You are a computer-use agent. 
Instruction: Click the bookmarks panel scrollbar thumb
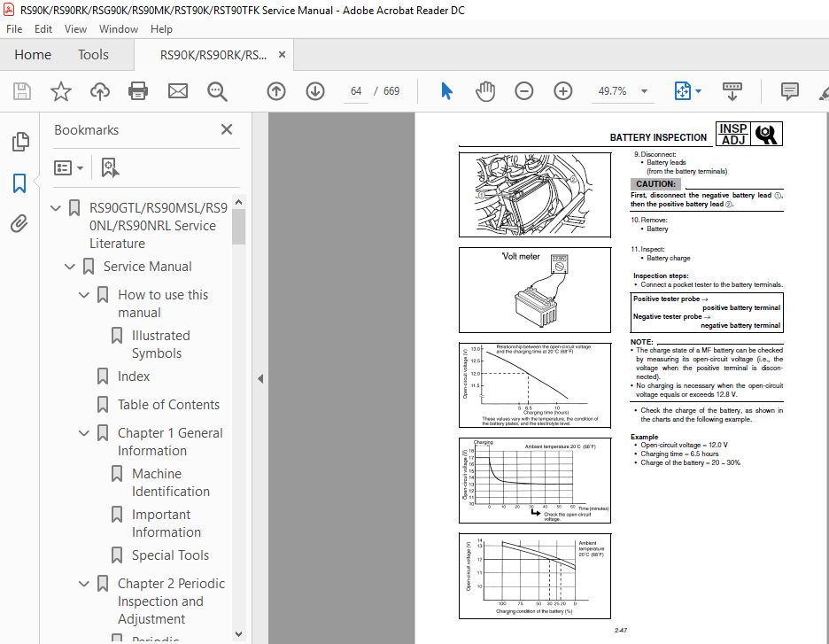(x=238, y=226)
